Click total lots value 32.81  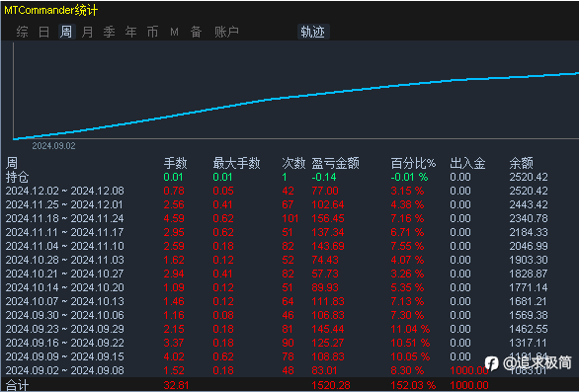176,385
